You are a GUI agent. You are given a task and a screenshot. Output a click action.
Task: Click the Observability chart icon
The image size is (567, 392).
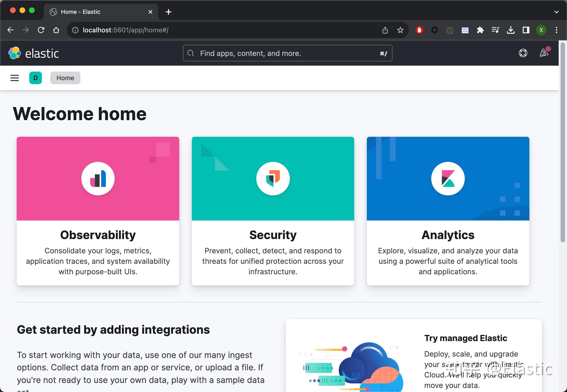coord(98,179)
